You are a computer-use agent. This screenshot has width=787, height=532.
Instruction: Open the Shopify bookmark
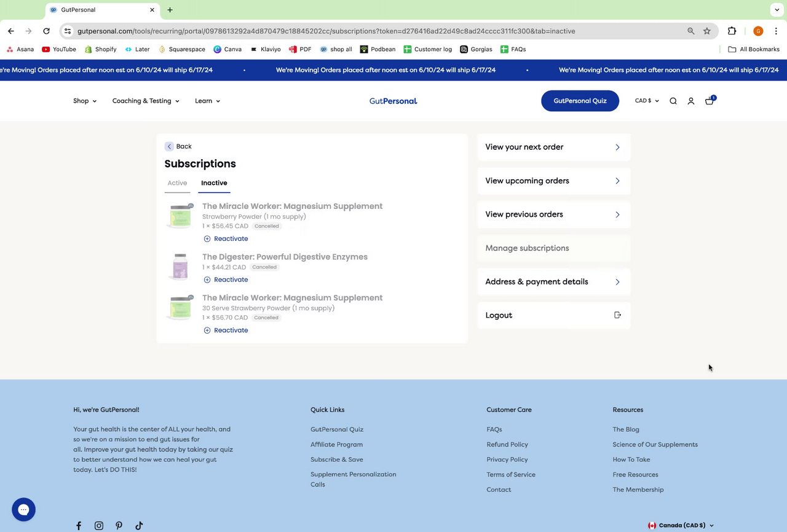click(101, 49)
